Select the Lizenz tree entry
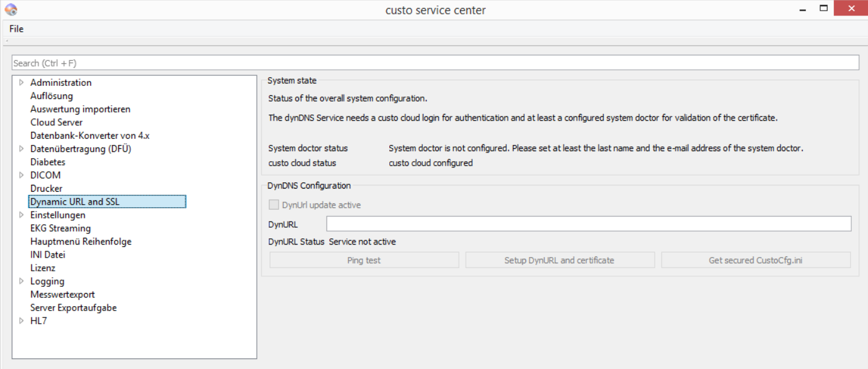 point(43,268)
